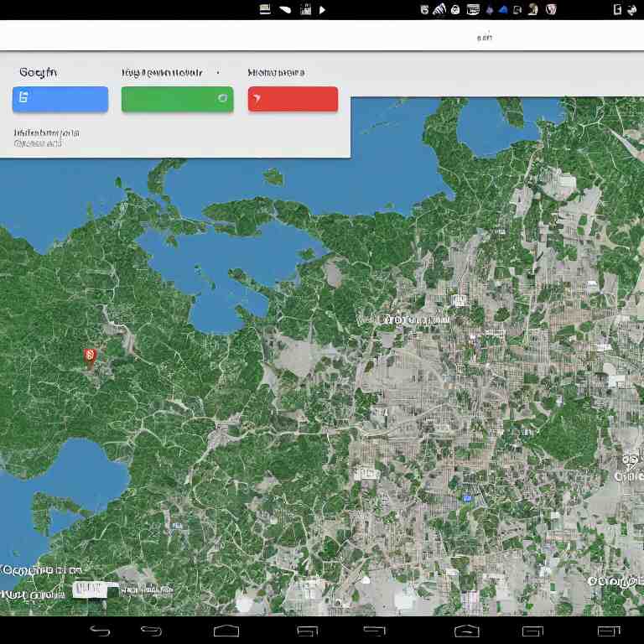The image size is (644, 644).
Task: Click the heading label above the red button
Action: click(276, 73)
